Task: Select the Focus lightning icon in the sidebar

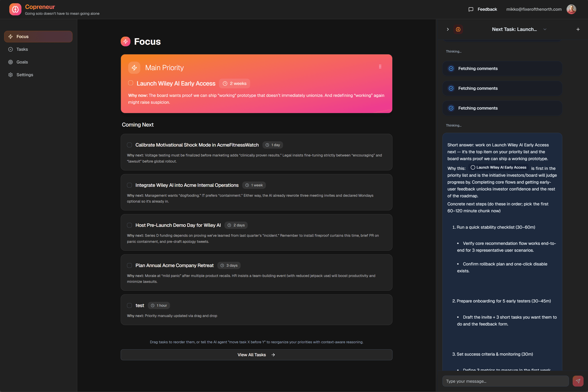Action: coord(11,37)
